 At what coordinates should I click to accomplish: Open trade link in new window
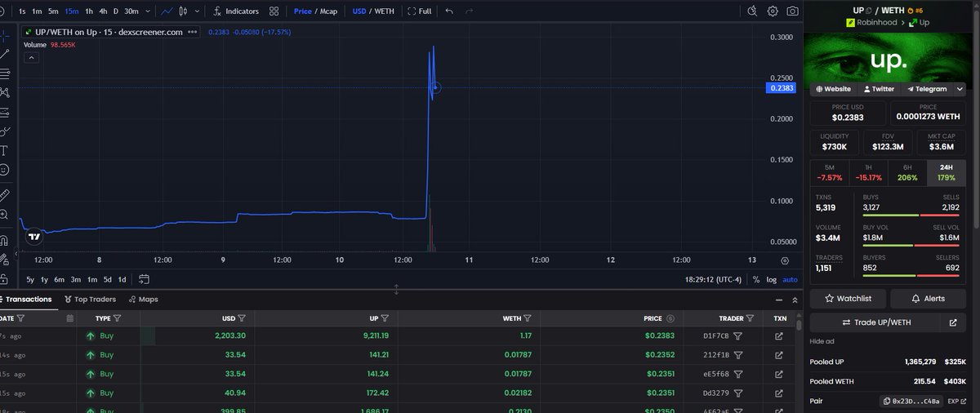click(953, 322)
